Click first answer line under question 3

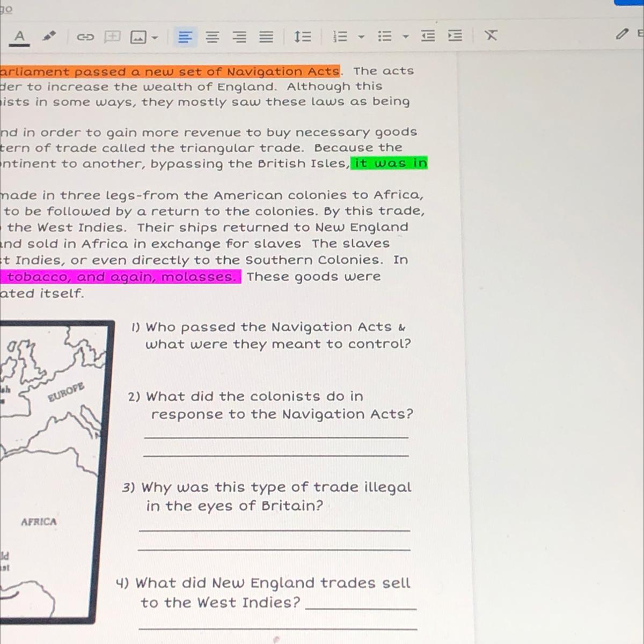tap(274, 530)
